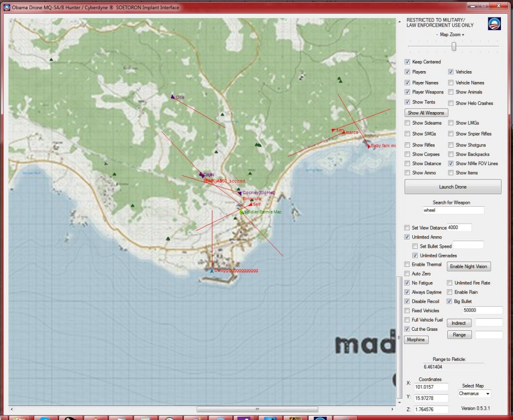Focus the view distance field showing 4000
The image size is (513, 420).
(459, 227)
